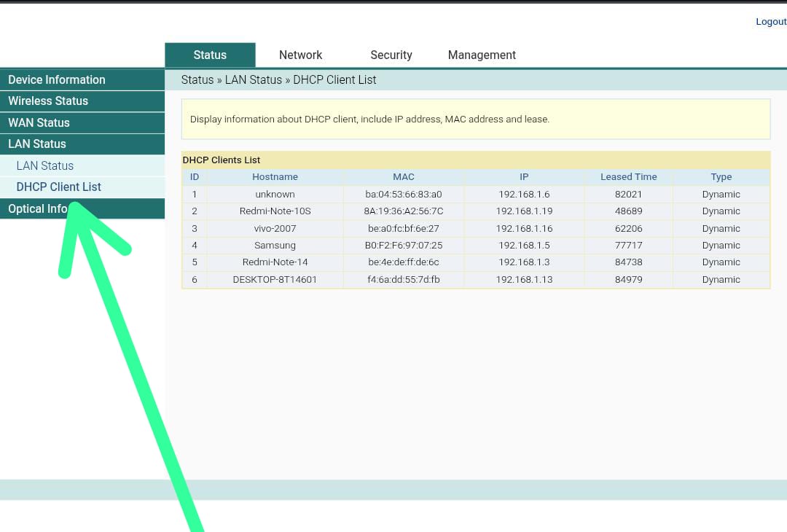Select the Redmi-Note-10S hostname row

point(275,211)
